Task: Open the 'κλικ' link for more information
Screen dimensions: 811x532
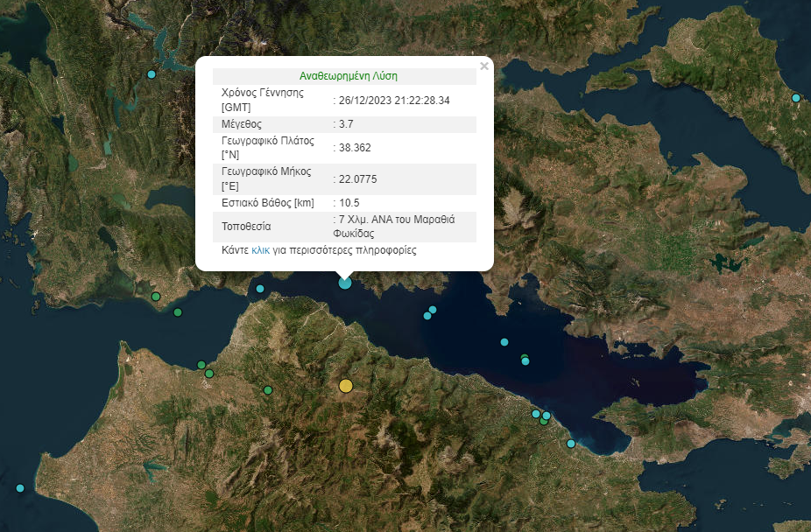Action: coord(261,250)
